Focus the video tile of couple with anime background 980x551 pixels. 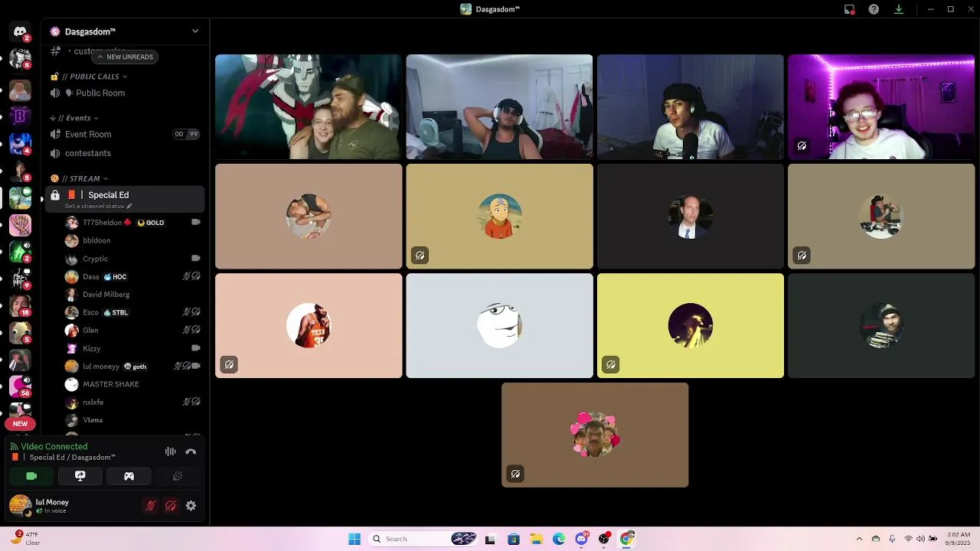[x=309, y=106]
